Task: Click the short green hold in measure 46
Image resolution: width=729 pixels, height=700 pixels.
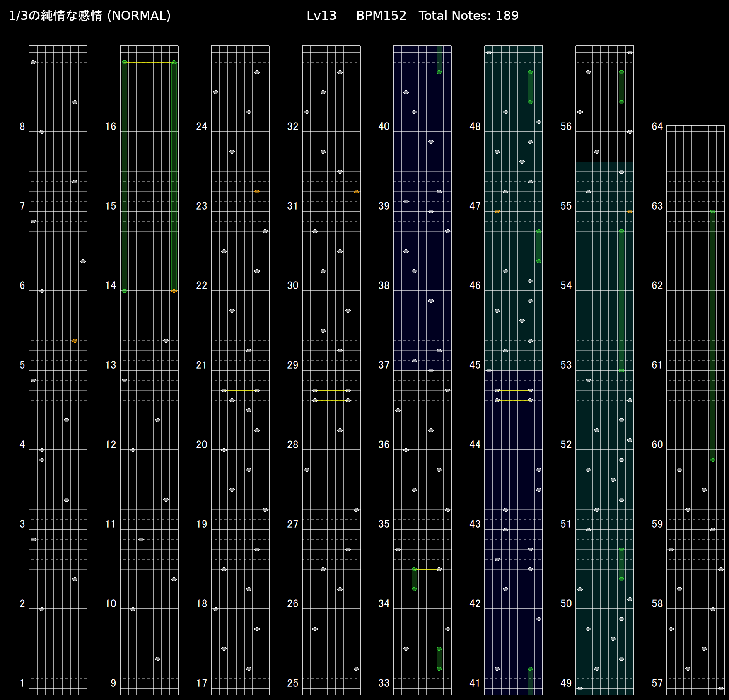Action: [538, 246]
